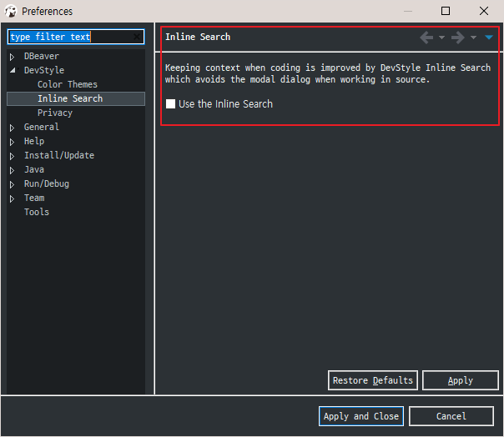
Task: Open the Privacy preference page
Action: point(55,113)
